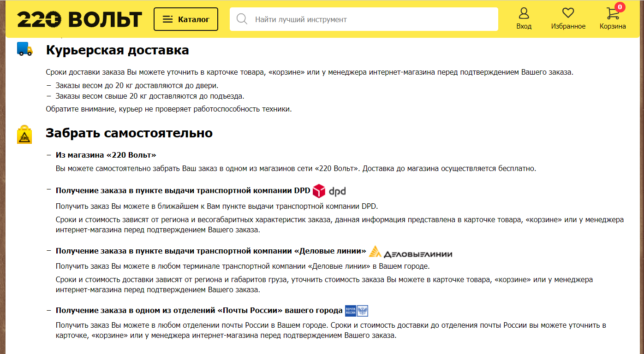
Task: Open the 220 Вольт home logo
Action: [80, 19]
